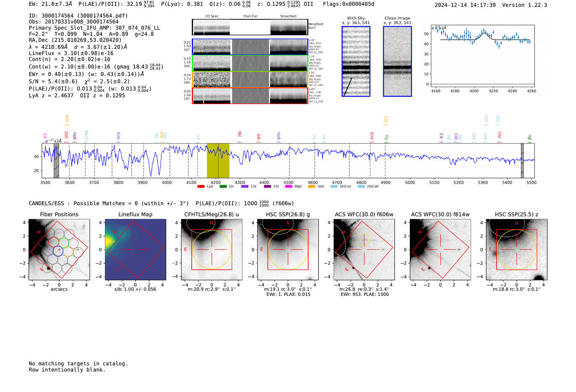Open the Lineflux Map panel

pos(135,250)
